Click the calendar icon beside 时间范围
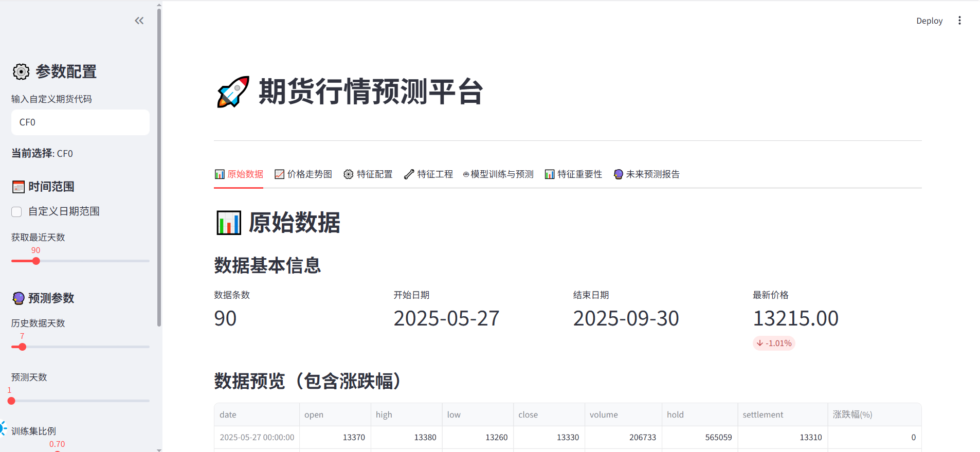This screenshot has width=980, height=452. click(19, 187)
